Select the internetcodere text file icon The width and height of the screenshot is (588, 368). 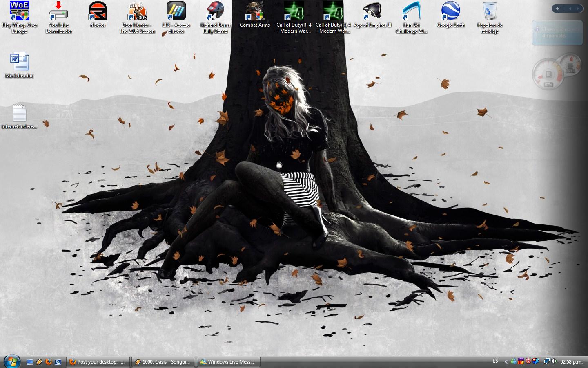tap(20, 116)
